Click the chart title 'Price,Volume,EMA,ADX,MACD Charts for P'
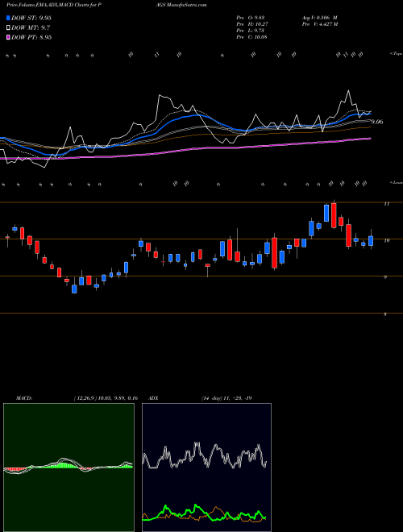 coord(55,5)
